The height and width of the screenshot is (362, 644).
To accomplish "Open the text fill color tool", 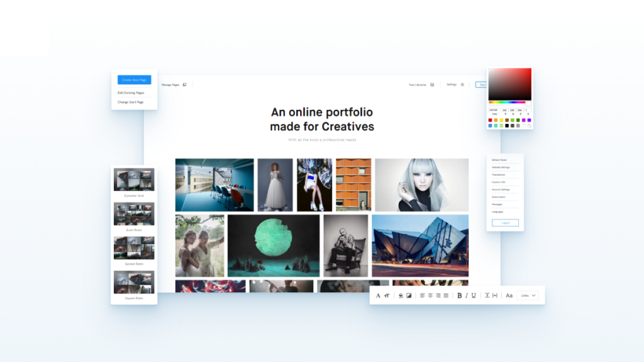I will pyautogui.click(x=400, y=295).
